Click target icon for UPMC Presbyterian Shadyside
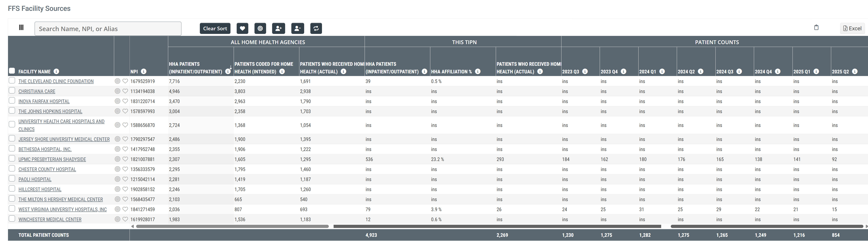 (117, 159)
